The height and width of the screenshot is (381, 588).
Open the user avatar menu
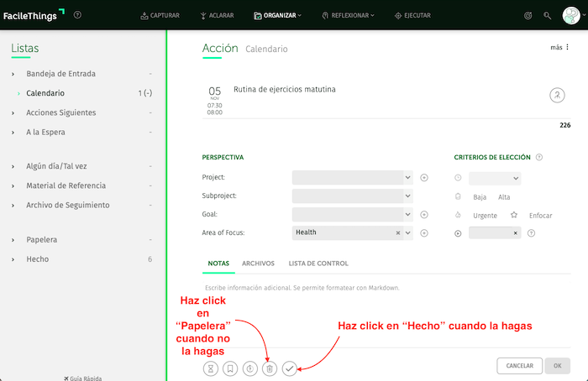(571, 15)
